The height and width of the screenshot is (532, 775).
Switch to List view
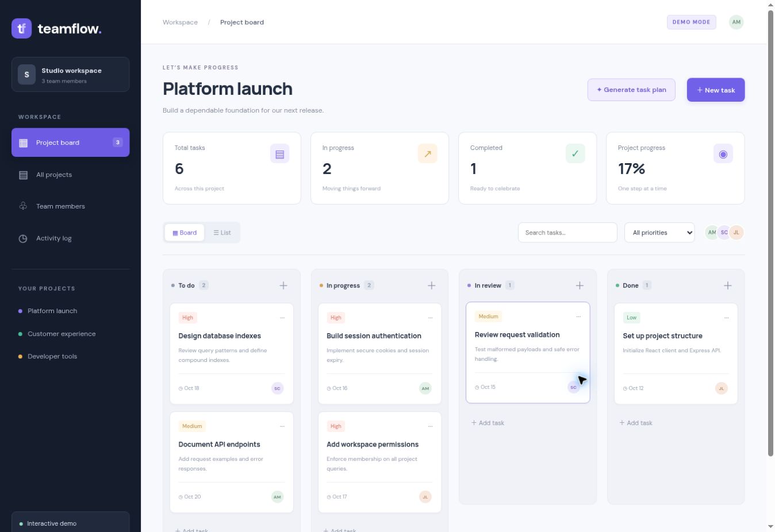click(222, 233)
